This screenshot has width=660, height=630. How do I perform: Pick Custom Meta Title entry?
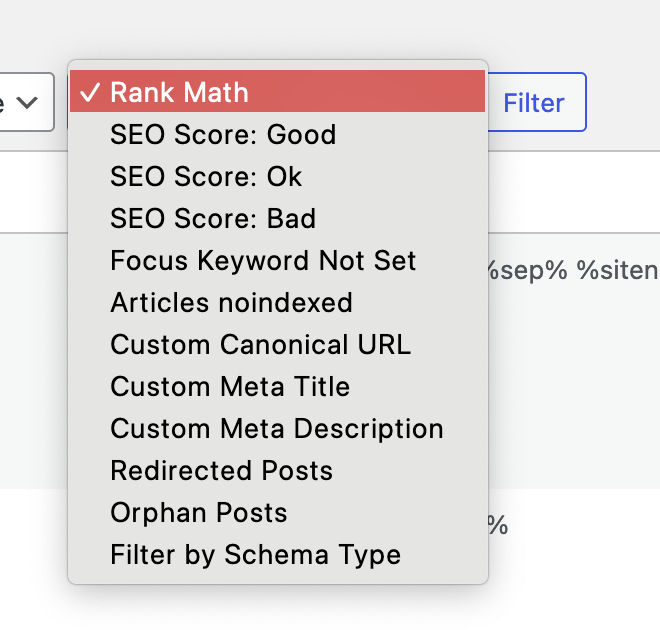tap(277, 386)
